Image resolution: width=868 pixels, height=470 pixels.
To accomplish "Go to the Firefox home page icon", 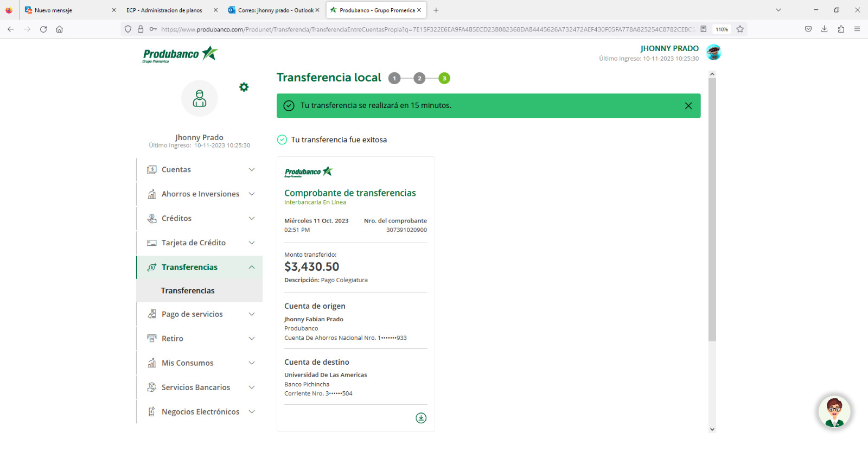I will pyautogui.click(x=60, y=29).
